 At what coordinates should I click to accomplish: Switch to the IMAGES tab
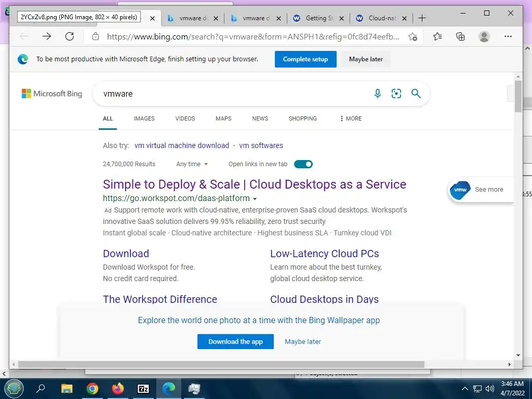pos(144,118)
